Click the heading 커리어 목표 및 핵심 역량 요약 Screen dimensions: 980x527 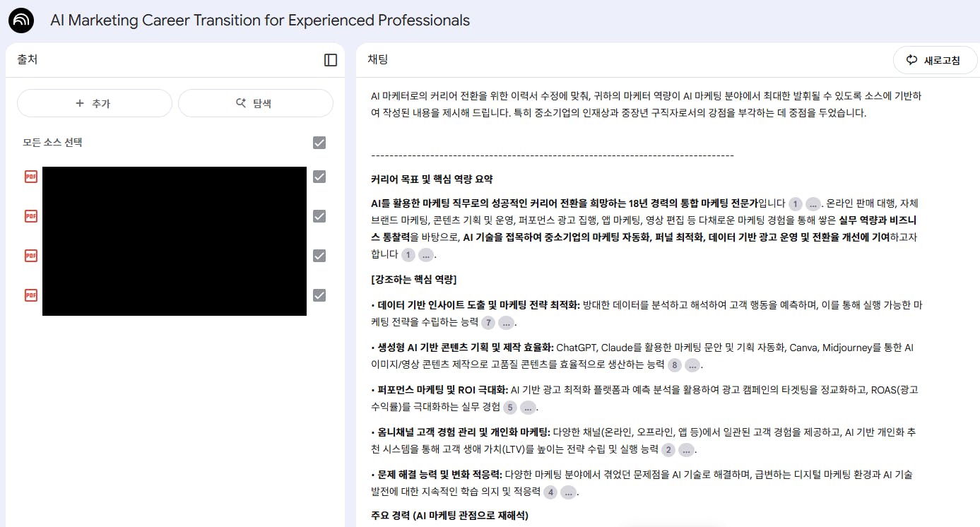click(432, 179)
